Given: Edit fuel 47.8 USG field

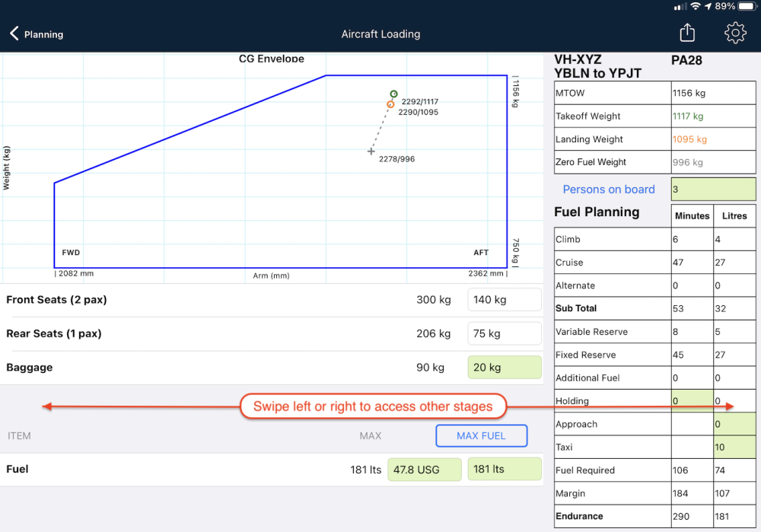Looking at the screenshot, I should click(x=425, y=470).
